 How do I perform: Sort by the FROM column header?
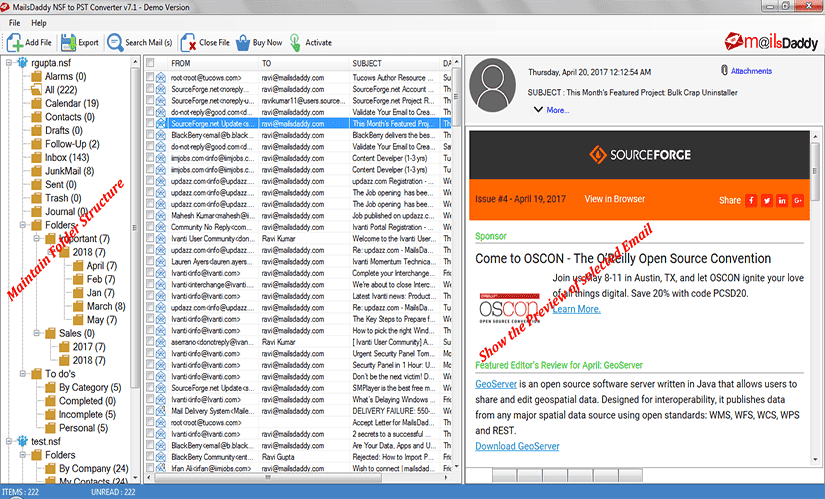(213, 63)
